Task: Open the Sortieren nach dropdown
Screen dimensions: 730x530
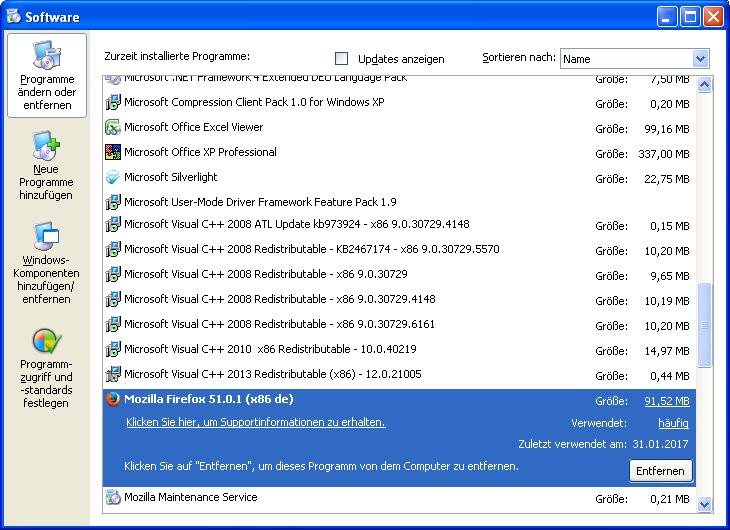Action: (700, 59)
